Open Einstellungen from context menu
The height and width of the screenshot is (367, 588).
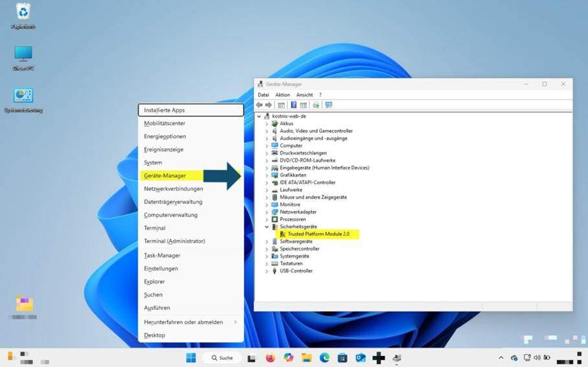click(x=191, y=269)
